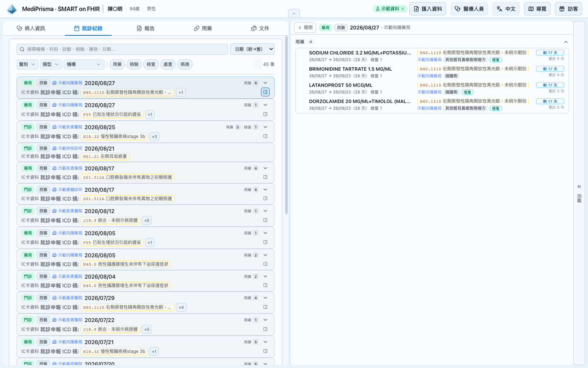The height and width of the screenshot is (368, 588).
Task: Open the 醫療人員 menu
Action: click(469, 9)
